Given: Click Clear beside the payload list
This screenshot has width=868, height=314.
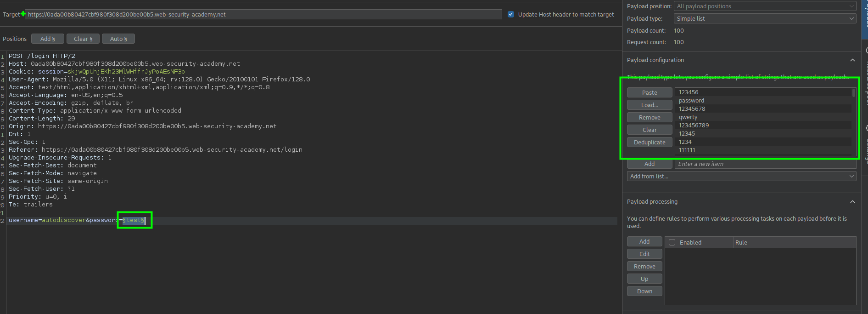Looking at the screenshot, I should click(x=650, y=130).
